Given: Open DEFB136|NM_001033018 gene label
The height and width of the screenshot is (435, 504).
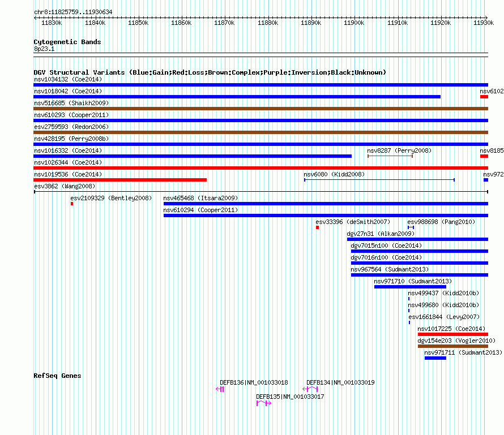Looking at the screenshot, I should coord(254,382).
